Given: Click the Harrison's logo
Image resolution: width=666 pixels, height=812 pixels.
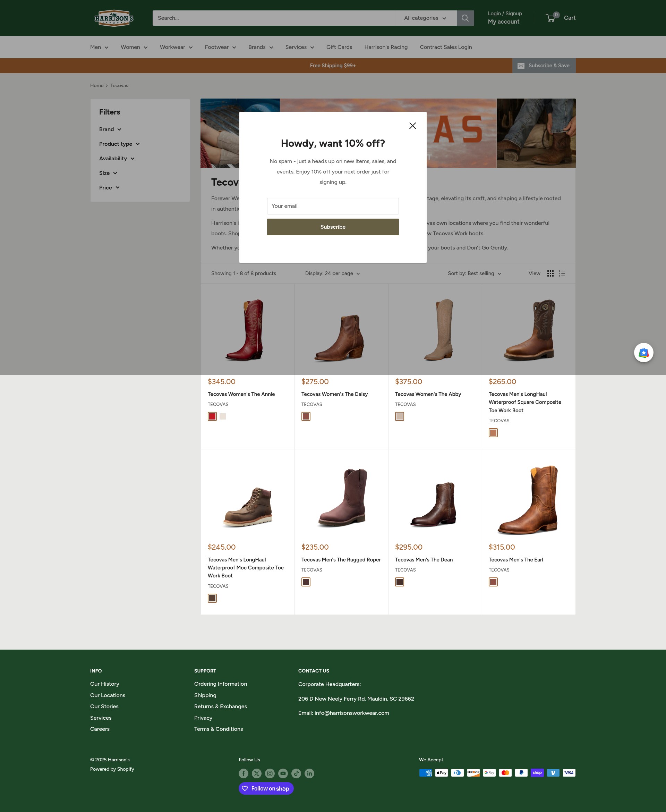Looking at the screenshot, I should [114, 18].
